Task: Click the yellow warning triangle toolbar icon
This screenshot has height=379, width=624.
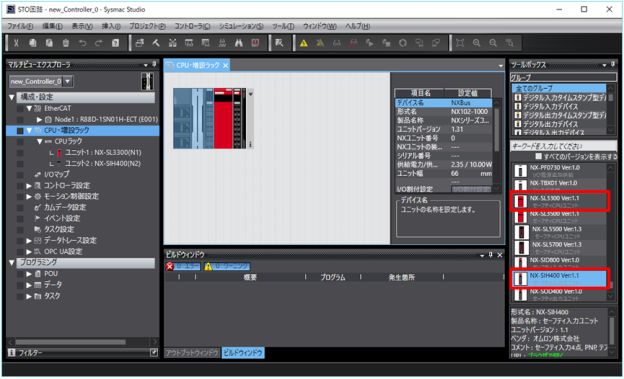Action: 304,43
